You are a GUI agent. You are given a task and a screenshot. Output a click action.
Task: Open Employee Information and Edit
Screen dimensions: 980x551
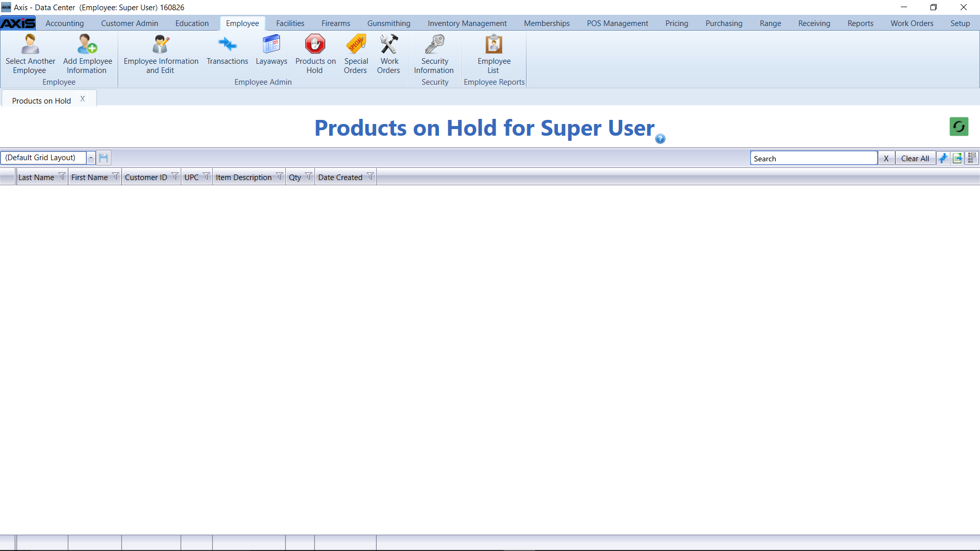pos(161,54)
